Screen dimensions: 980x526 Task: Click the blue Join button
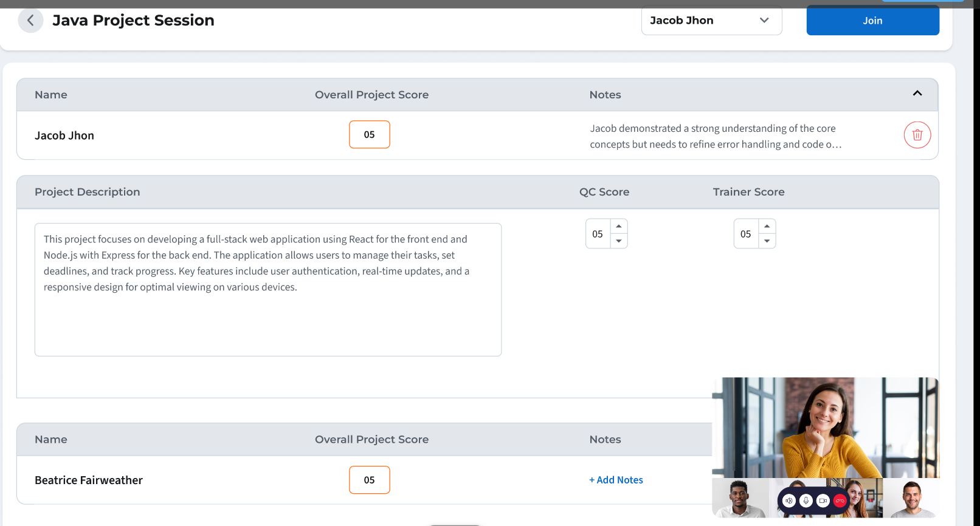[x=872, y=21]
